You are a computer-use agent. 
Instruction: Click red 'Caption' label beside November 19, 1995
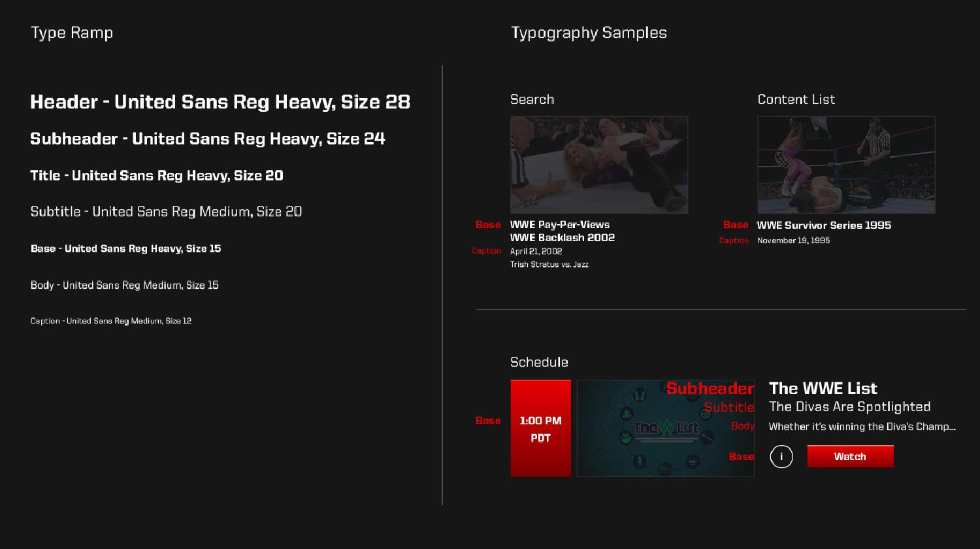[734, 241]
